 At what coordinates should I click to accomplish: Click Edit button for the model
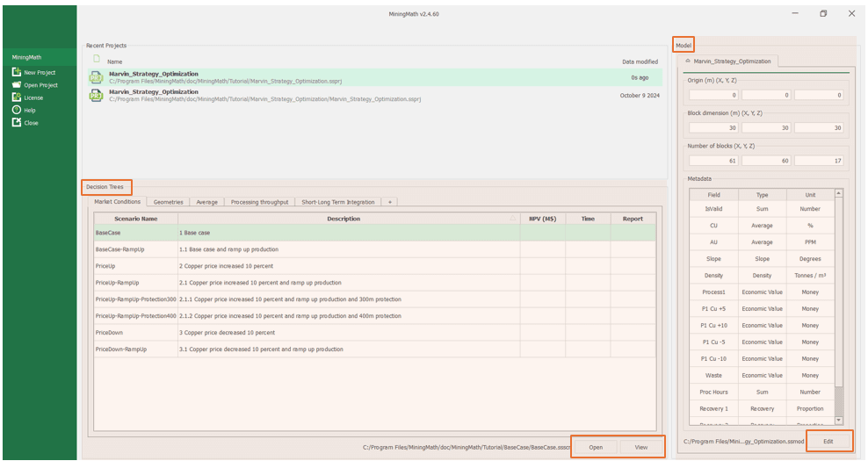coord(828,441)
